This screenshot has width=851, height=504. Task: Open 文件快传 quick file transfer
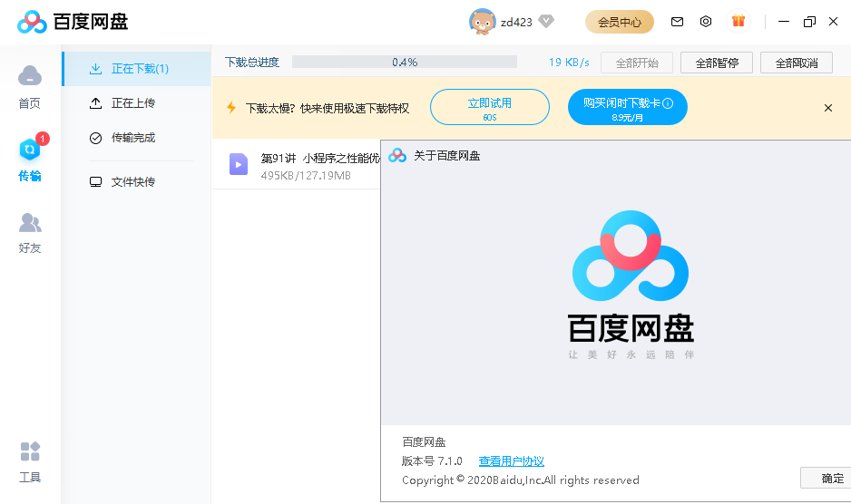[x=132, y=182]
